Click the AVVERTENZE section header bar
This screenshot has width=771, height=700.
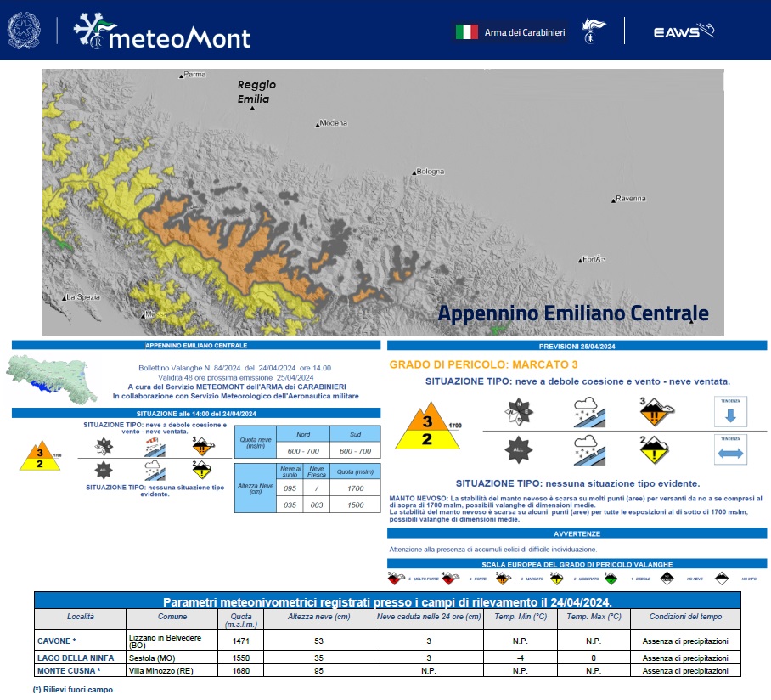[x=577, y=533]
